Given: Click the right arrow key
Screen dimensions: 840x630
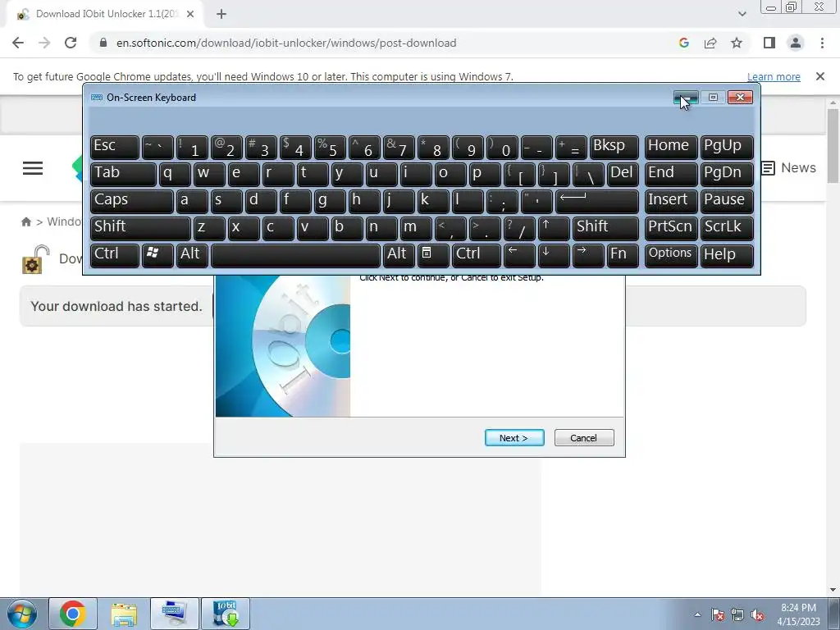Looking at the screenshot, I should [588, 255].
